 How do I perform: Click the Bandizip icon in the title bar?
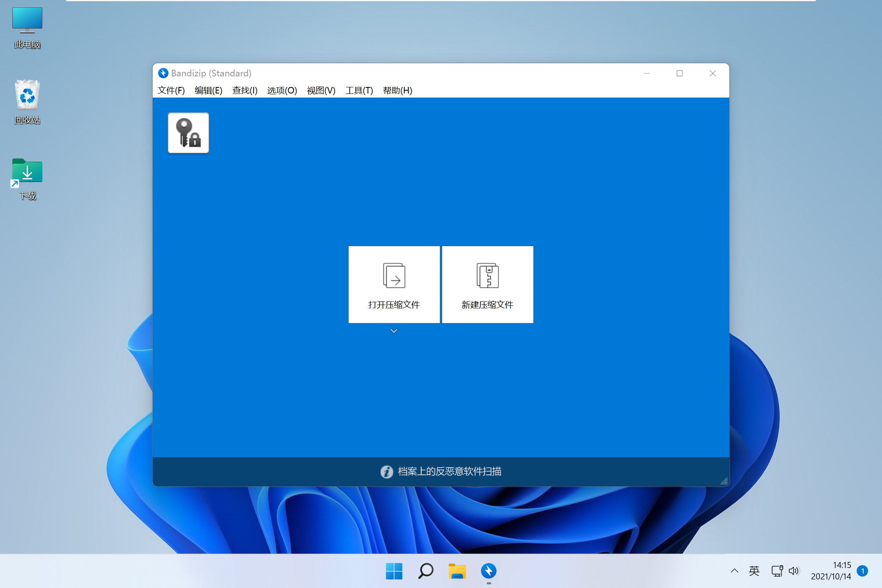pyautogui.click(x=163, y=73)
